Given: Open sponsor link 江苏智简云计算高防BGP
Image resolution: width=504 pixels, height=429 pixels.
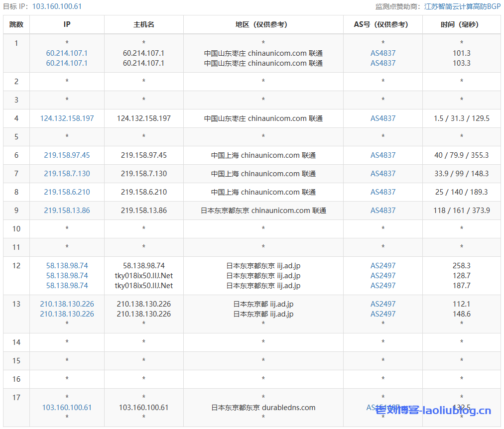Looking at the screenshot, I should [x=461, y=7].
